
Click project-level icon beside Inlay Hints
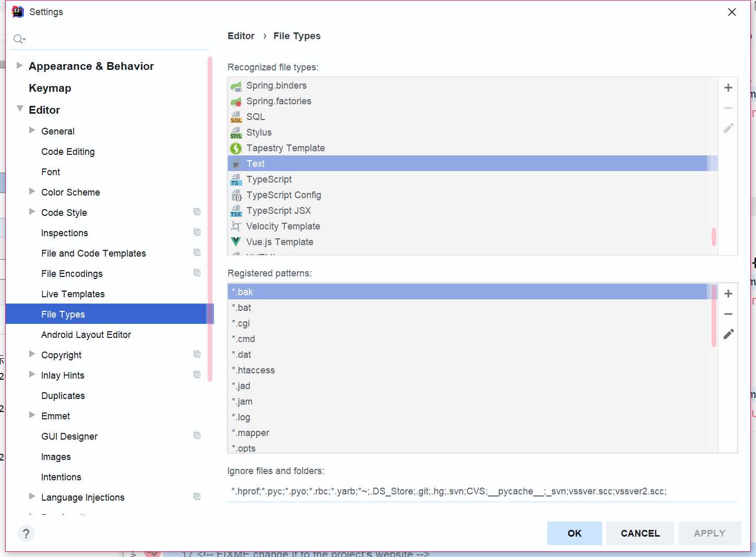point(197,374)
